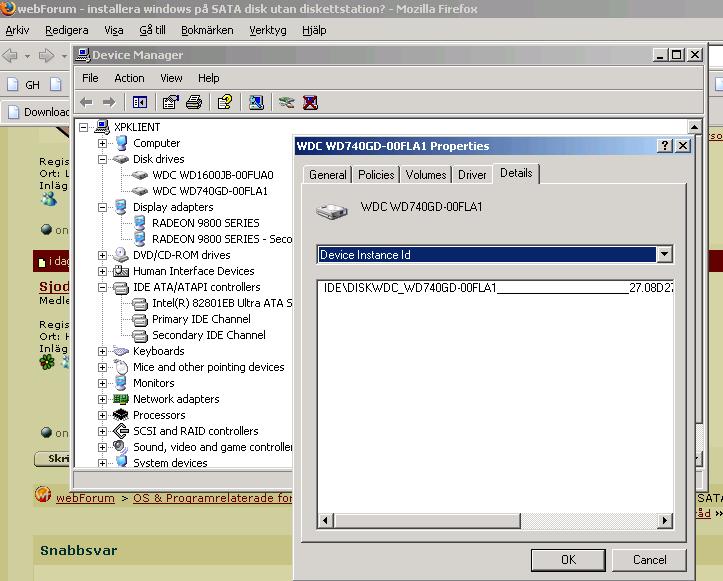This screenshot has width=723, height=581.
Task: Open the Details tab
Action: point(516,173)
